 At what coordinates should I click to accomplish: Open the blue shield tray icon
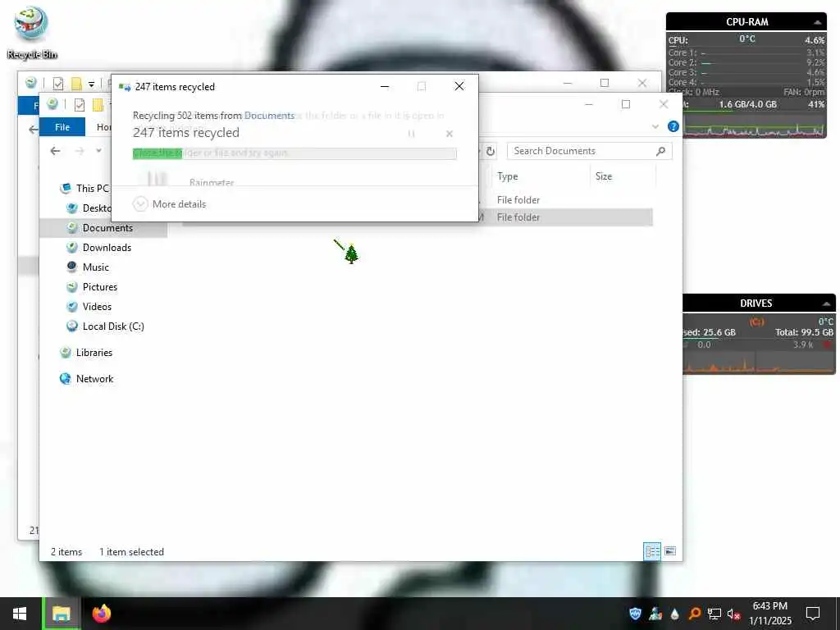point(636,614)
